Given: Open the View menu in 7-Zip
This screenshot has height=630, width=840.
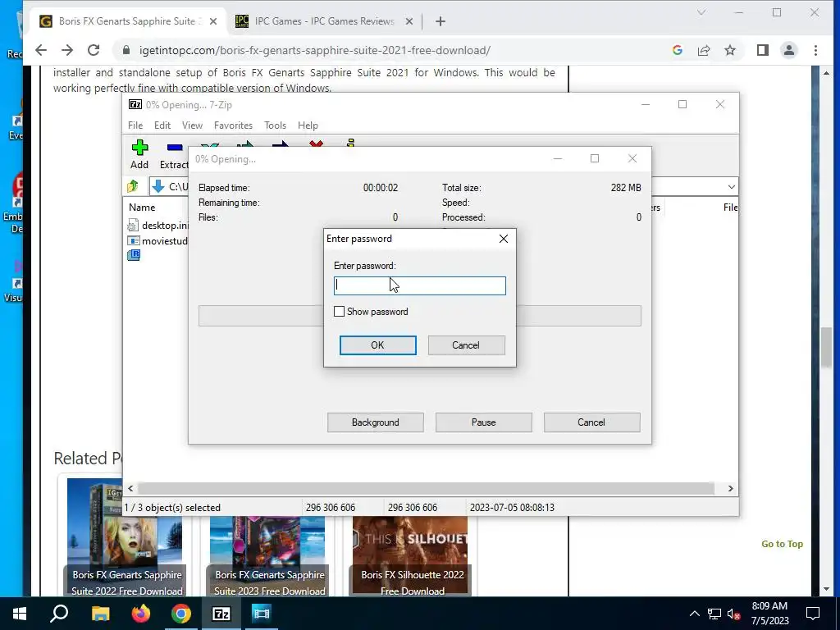Looking at the screenshot, I should pyautogui.click(x=192, y=126).
